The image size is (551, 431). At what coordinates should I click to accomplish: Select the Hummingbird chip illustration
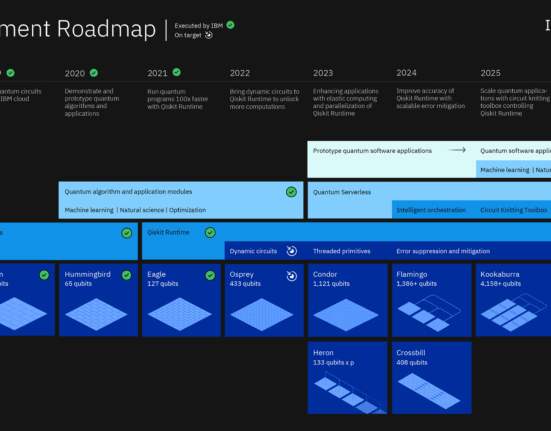click(96, 314)
